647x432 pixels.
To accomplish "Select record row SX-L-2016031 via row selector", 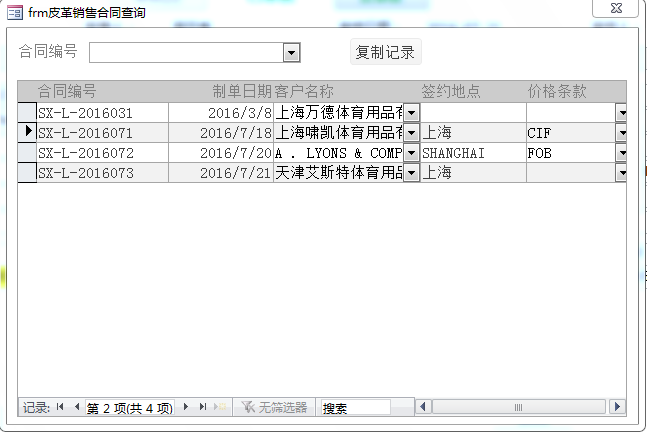I will (27, 113).
